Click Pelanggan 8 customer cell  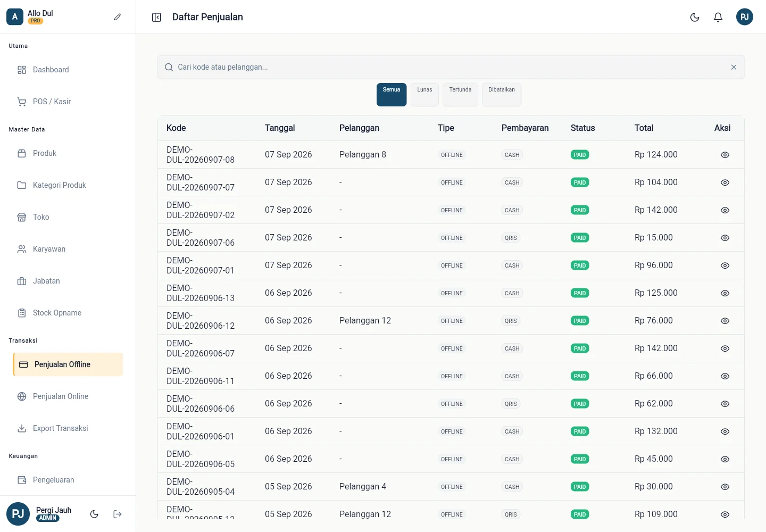point(363,155)
